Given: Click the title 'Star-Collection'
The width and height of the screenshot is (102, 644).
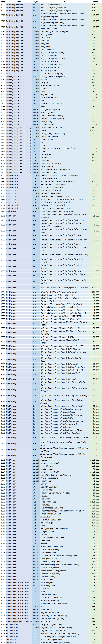Looking at the screenshot, I should (47, 50).
